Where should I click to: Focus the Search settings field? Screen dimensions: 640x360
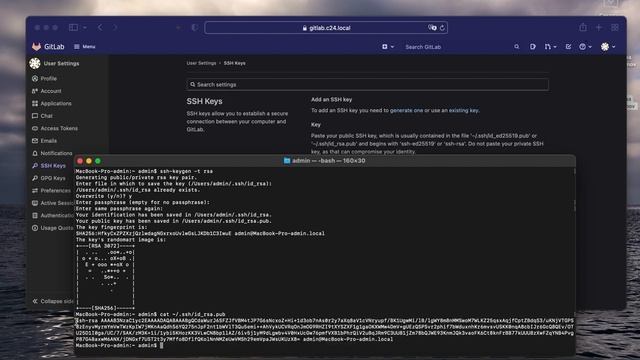367,84
